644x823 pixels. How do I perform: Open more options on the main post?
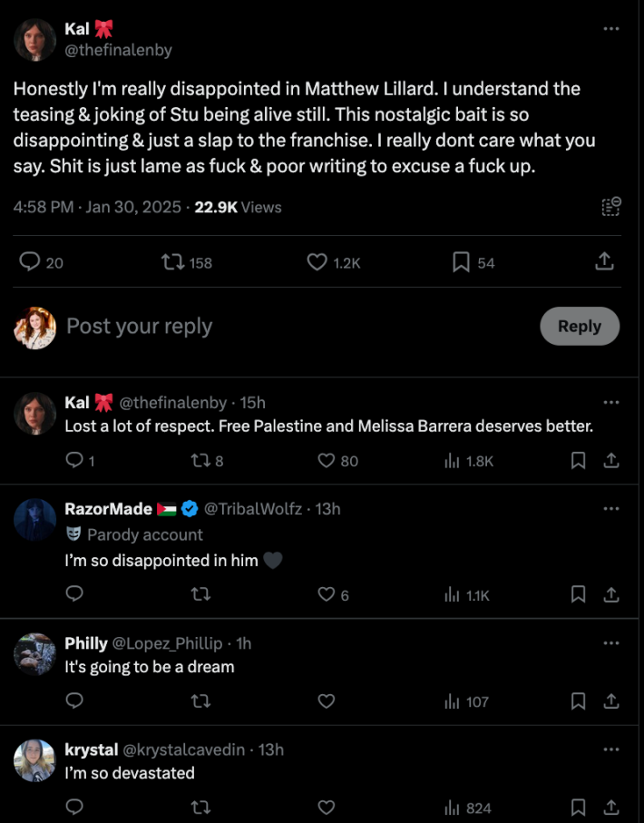610,29
